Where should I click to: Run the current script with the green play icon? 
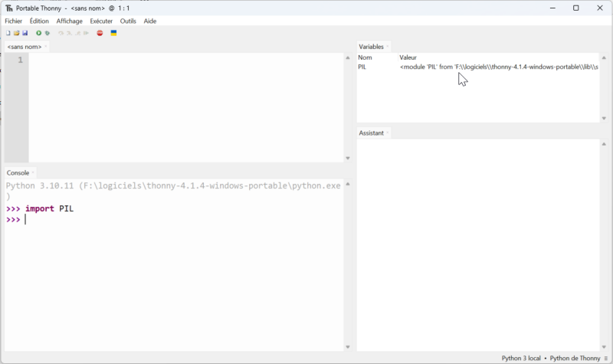click(x=39, y=33)
